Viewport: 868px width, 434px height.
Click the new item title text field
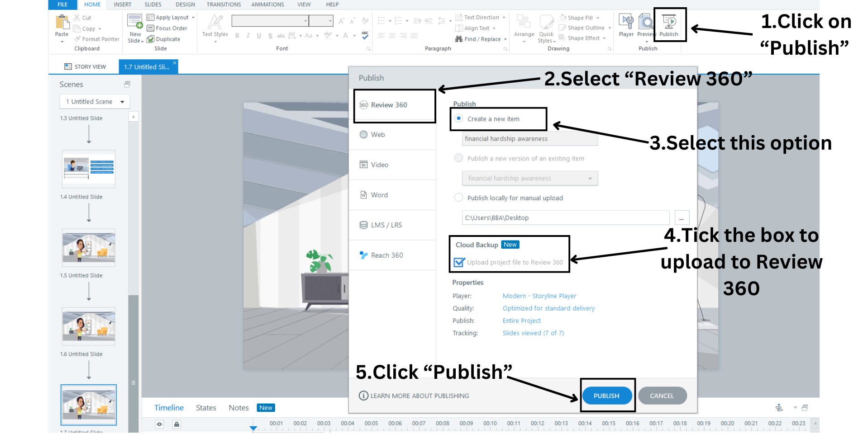[530, 139]
